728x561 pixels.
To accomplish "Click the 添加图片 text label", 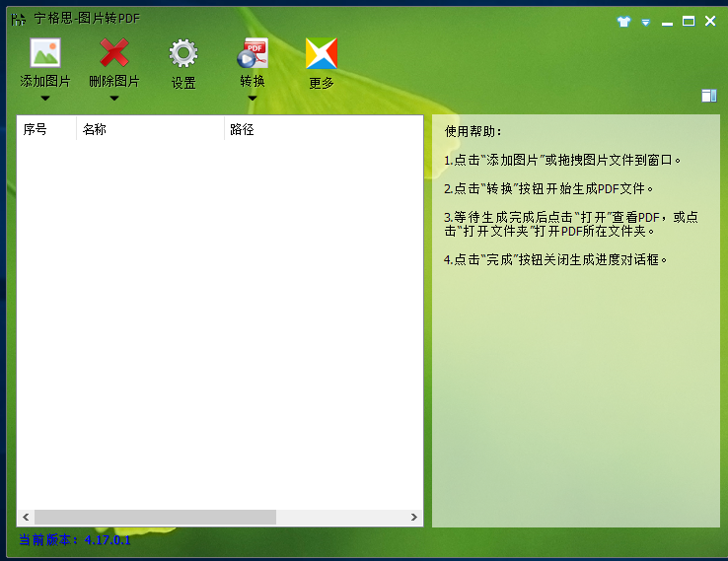I will pyautogui.click(x=45, y=81).
